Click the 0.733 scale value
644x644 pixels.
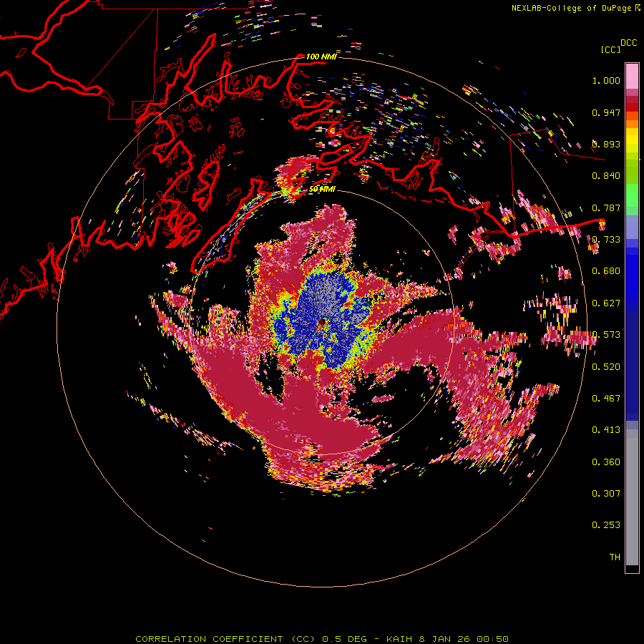tap(606, 240)
